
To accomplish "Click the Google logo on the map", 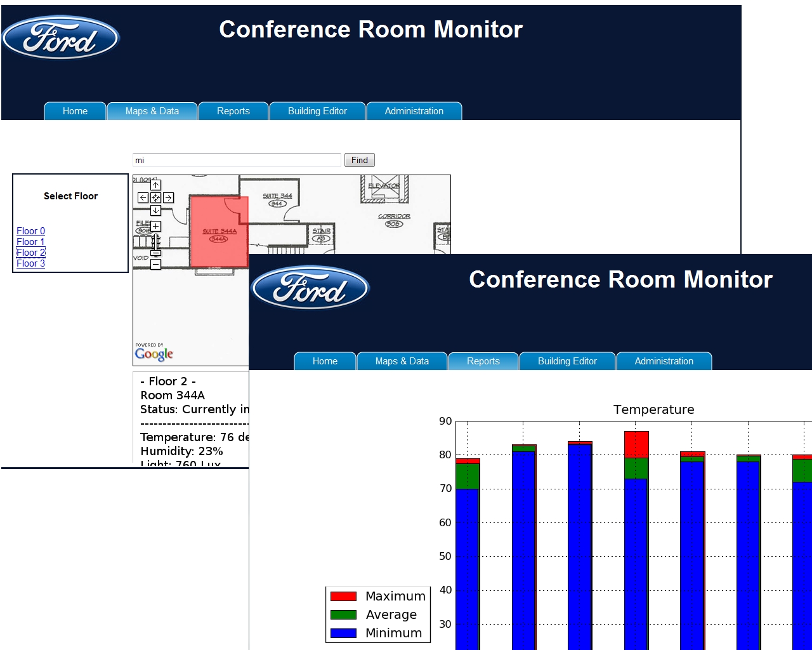I will pyautogui.click(x=154, y=354).
